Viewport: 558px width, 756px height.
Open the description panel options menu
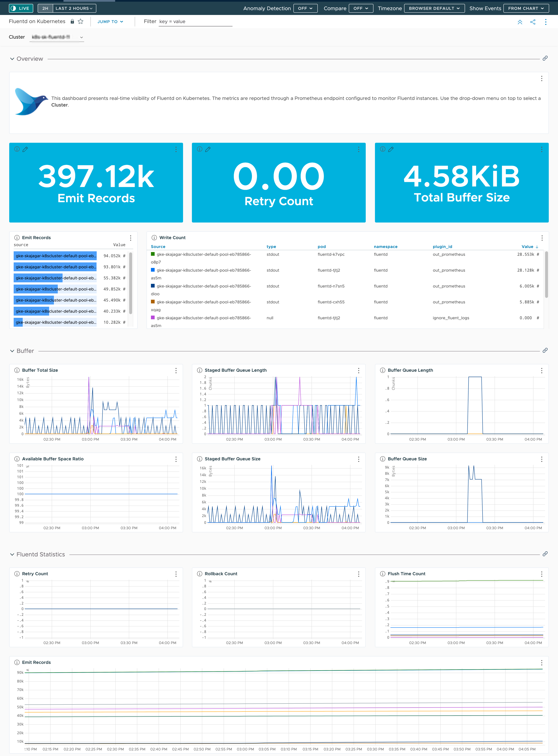pos(541,78)
